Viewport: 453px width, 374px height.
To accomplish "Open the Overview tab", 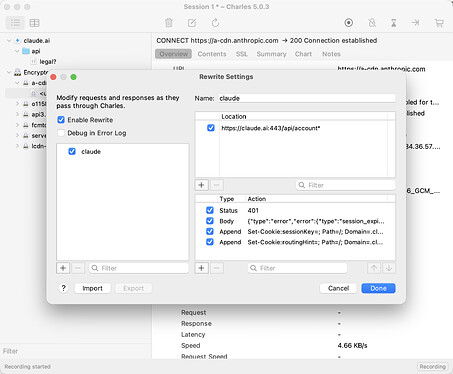I will click(x=173, y=54).
